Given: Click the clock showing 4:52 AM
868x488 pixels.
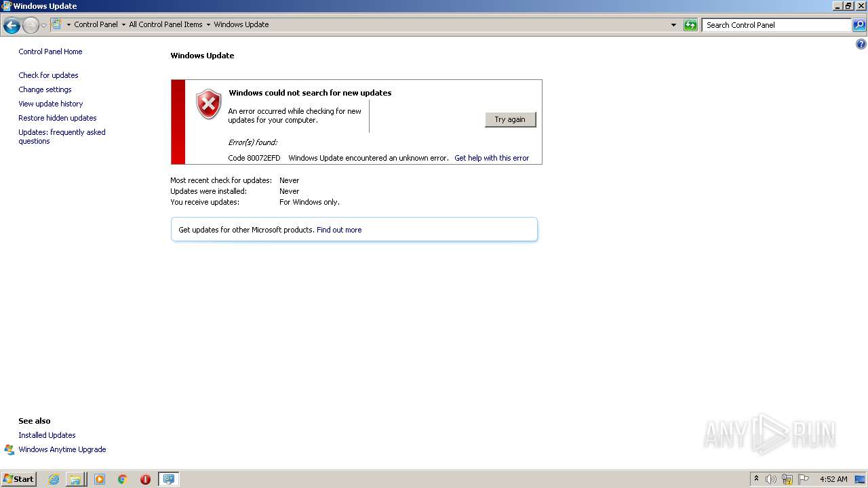Looking at the screenshot, I should point(833,479).
